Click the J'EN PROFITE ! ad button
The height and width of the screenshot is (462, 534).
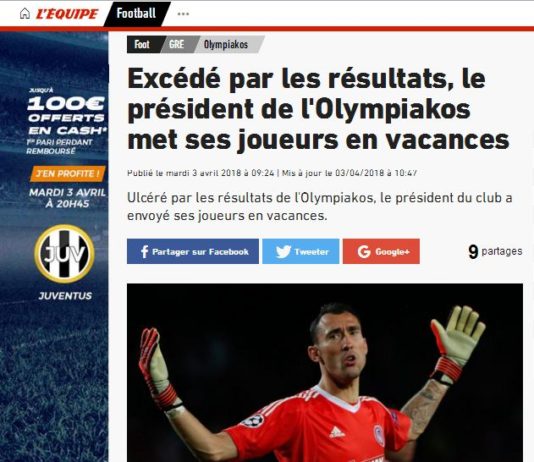[68, 174]
